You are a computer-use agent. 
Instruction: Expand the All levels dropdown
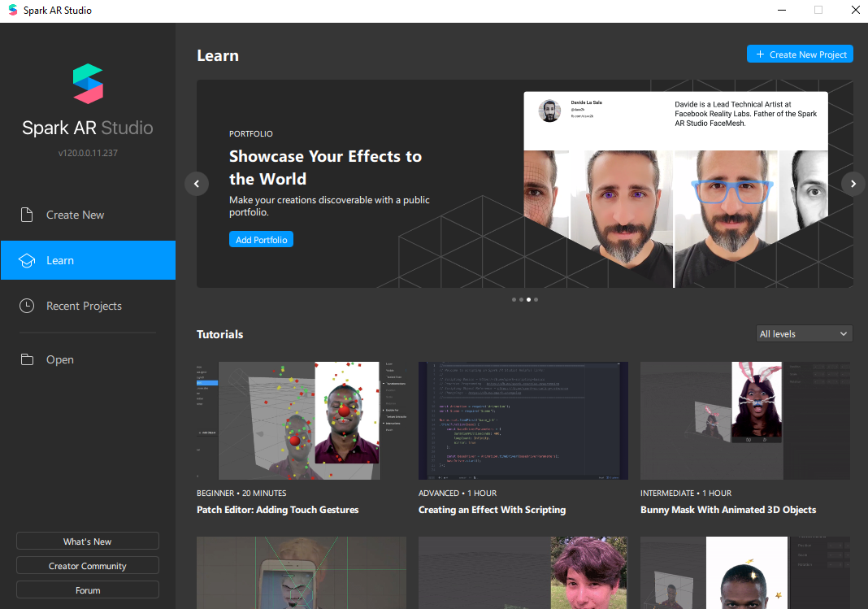pyautogui.click(x=803, y=334)
